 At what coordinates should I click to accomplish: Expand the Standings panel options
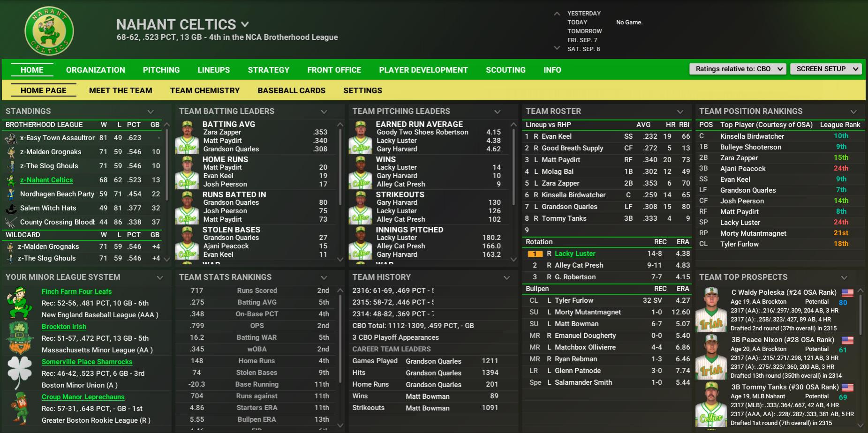[151, 112]
